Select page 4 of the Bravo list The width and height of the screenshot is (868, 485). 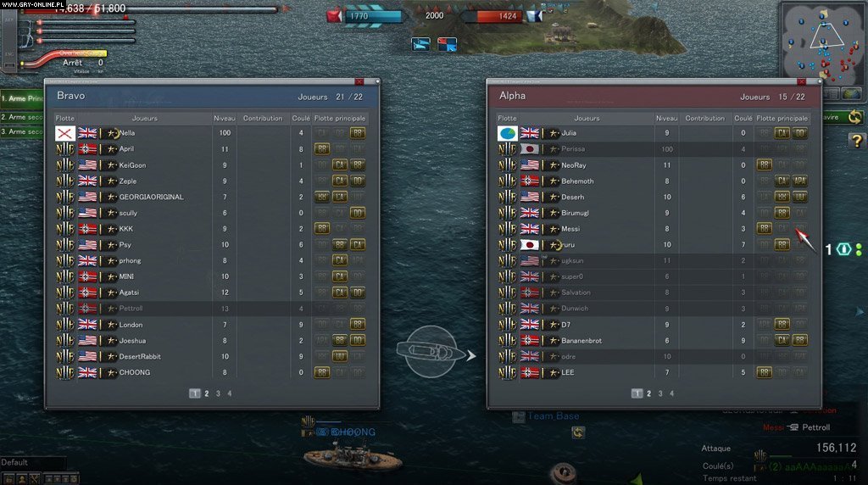[230, 393]
